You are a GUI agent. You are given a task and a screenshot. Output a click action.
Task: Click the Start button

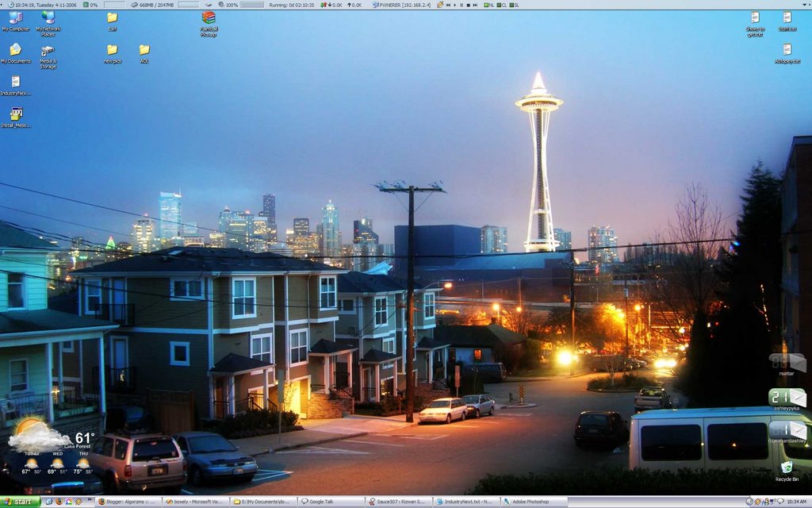[20, 502]
